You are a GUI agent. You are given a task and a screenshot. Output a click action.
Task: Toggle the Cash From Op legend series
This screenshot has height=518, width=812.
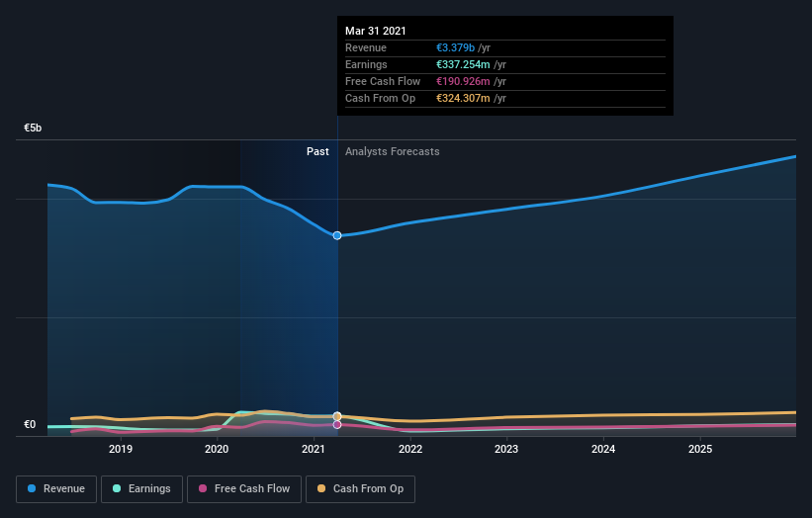click(x=360, y=489)
